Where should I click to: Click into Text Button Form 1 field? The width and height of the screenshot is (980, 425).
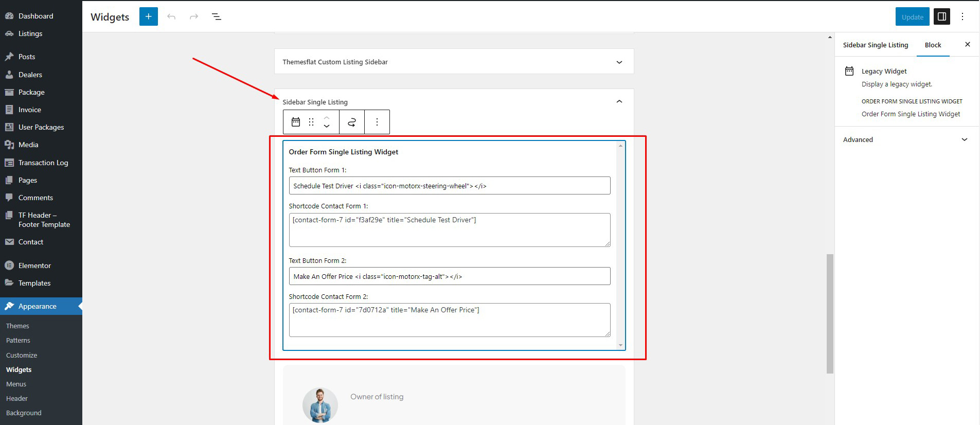pyautogui.click(x=450, y=186)
